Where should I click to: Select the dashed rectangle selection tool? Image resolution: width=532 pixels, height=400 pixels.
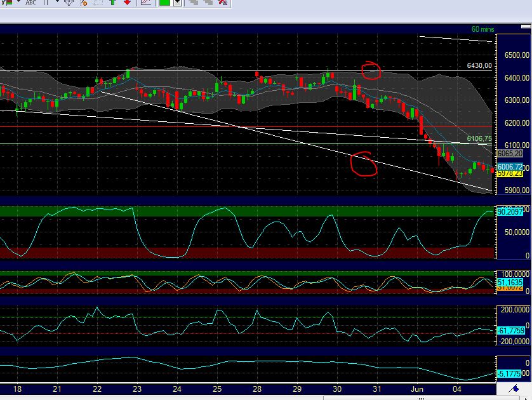[x=98, y=3]
